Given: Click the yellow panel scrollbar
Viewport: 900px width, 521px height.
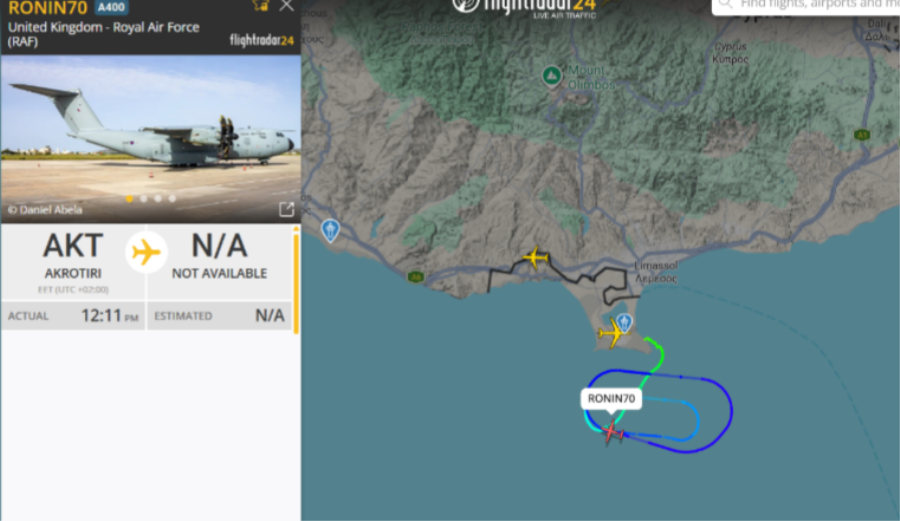Looking at the screenshot, I should click(x=296, y=280).
